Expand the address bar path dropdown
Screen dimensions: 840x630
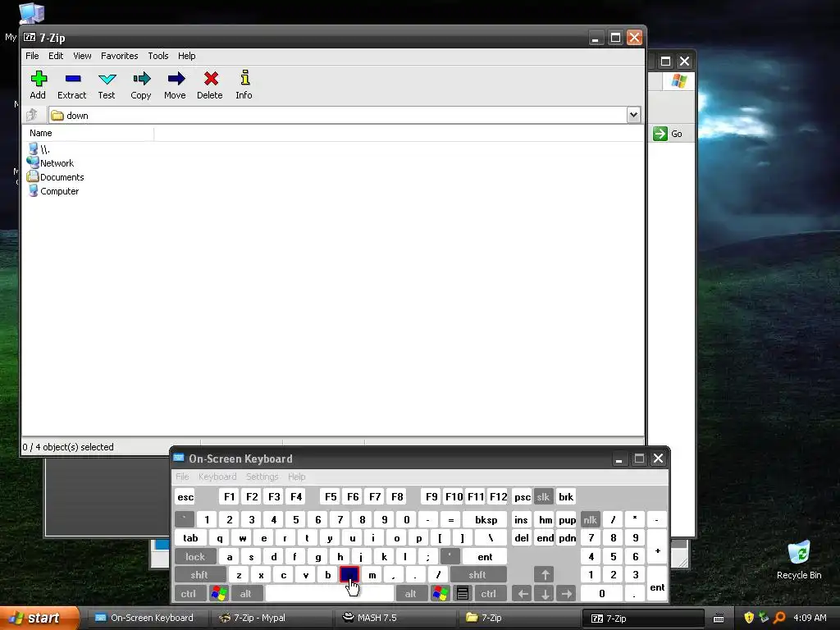tap(634, 115)
